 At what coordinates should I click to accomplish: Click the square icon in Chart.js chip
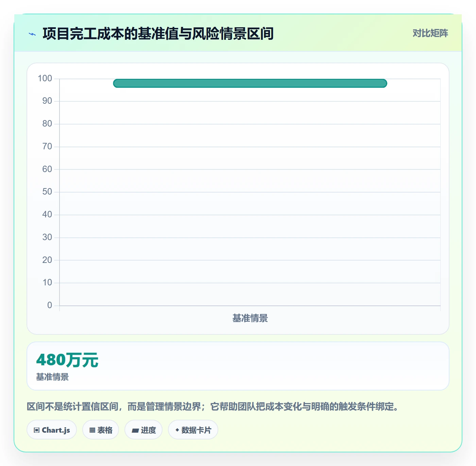37,430
